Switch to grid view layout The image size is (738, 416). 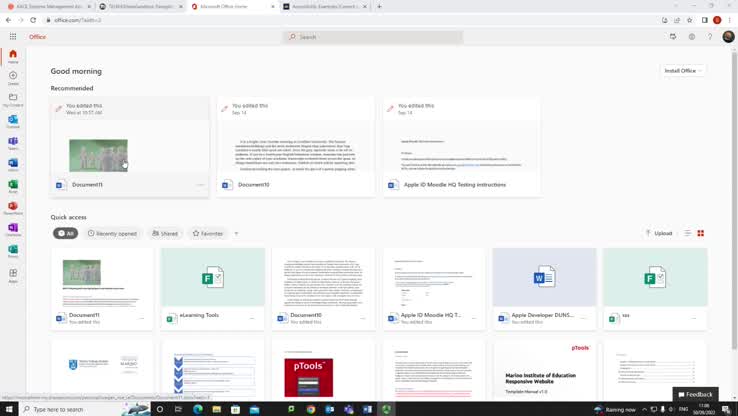point(701,233)
